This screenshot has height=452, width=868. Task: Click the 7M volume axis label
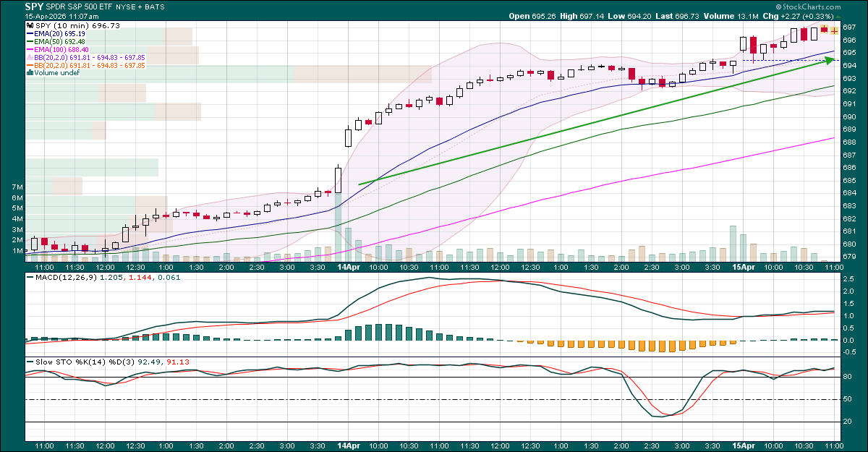tap(18, 187)
